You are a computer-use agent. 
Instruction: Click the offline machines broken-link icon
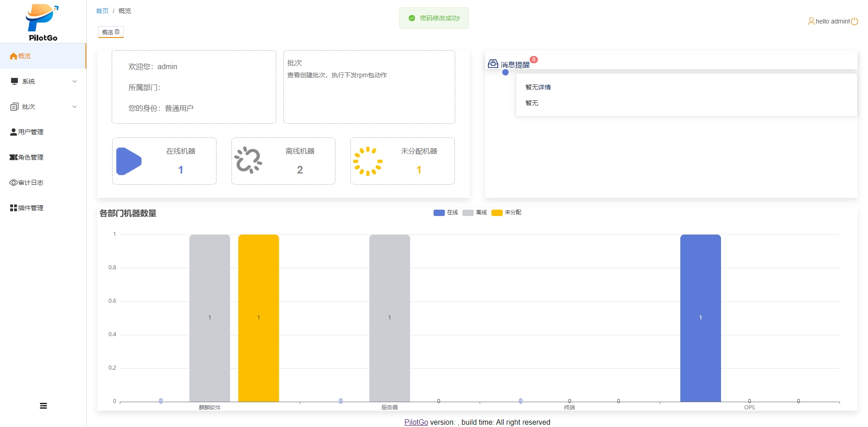[248, 160]
